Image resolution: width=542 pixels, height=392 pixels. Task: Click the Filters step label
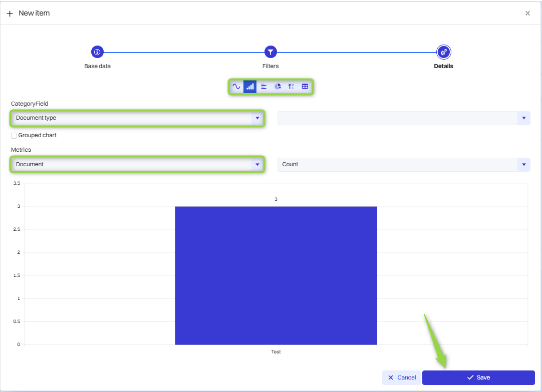pos(270,66)
